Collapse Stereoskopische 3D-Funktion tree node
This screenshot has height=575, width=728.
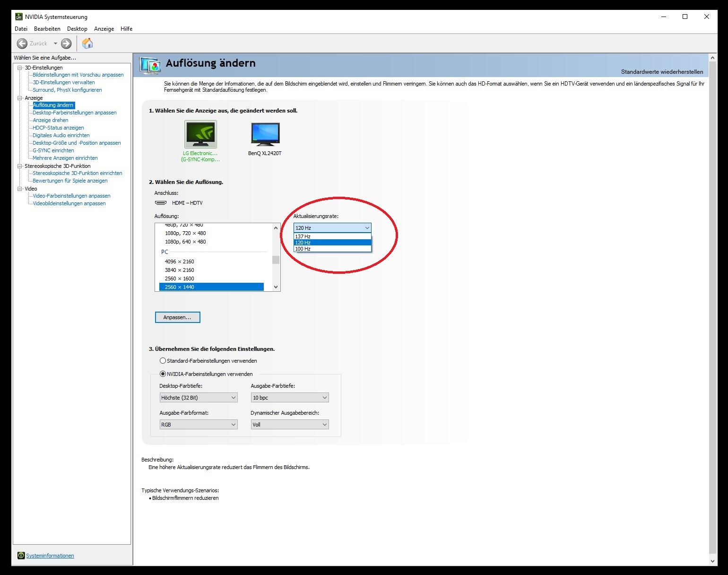click(x=20, y=166)
